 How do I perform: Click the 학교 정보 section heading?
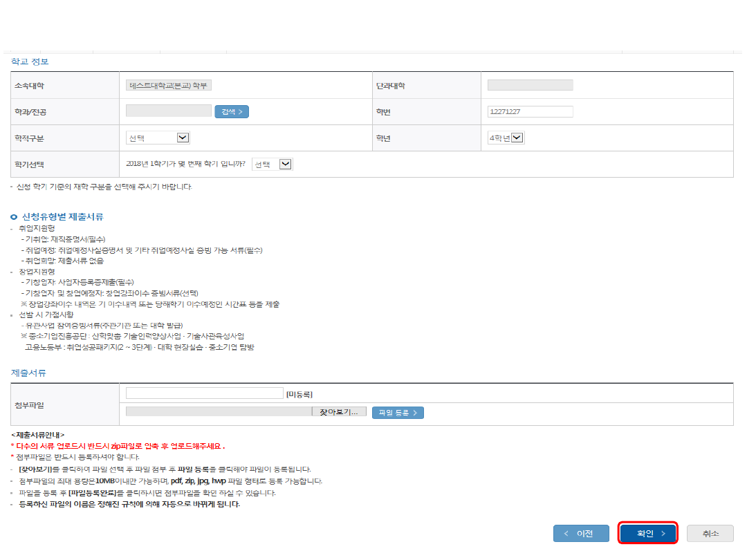click(30, 62)
